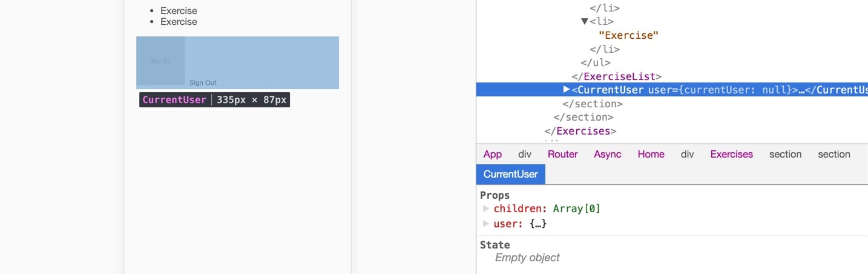Click the highlighted CurrentUser breadcrumb tab

511,174
